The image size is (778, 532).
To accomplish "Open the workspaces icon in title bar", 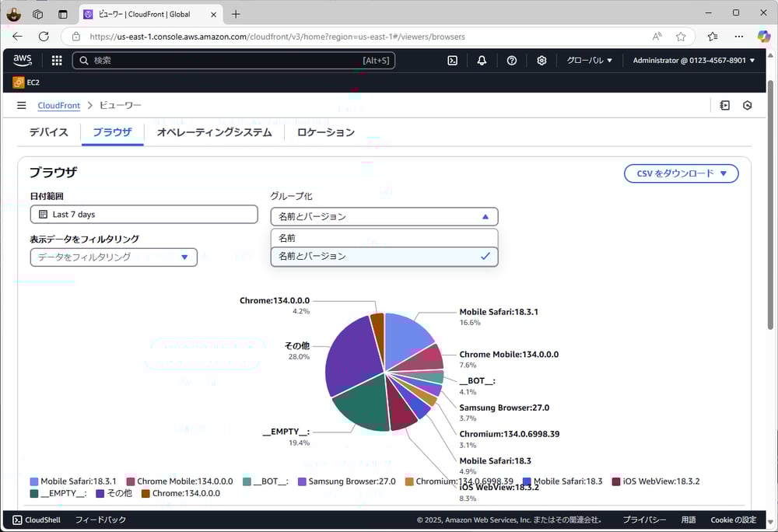I will [37, 14].
